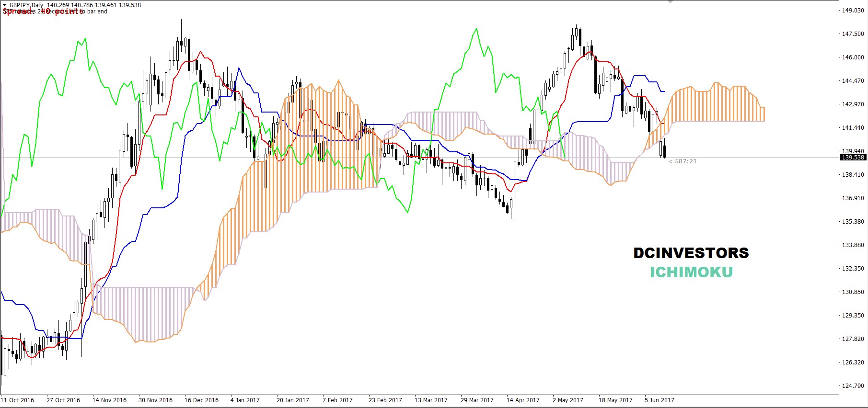Click the 14 Nov 2016 date label

(x=110, y=400)
